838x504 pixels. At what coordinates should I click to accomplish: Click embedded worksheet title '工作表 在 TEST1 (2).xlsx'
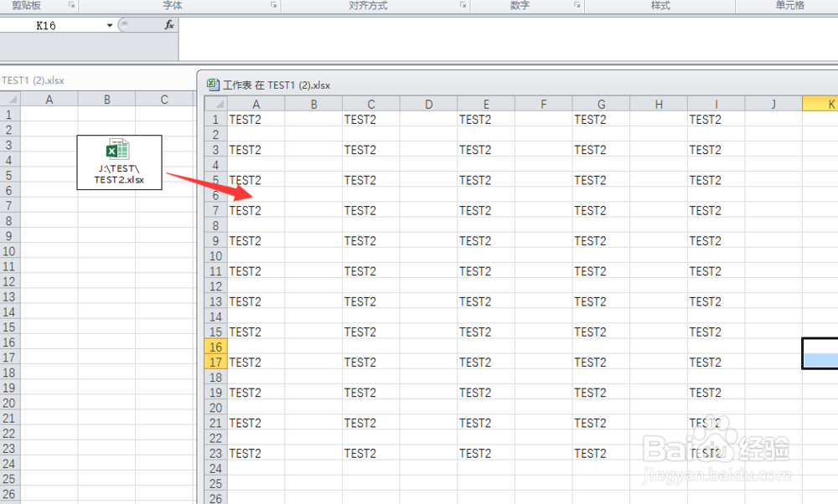277,85
